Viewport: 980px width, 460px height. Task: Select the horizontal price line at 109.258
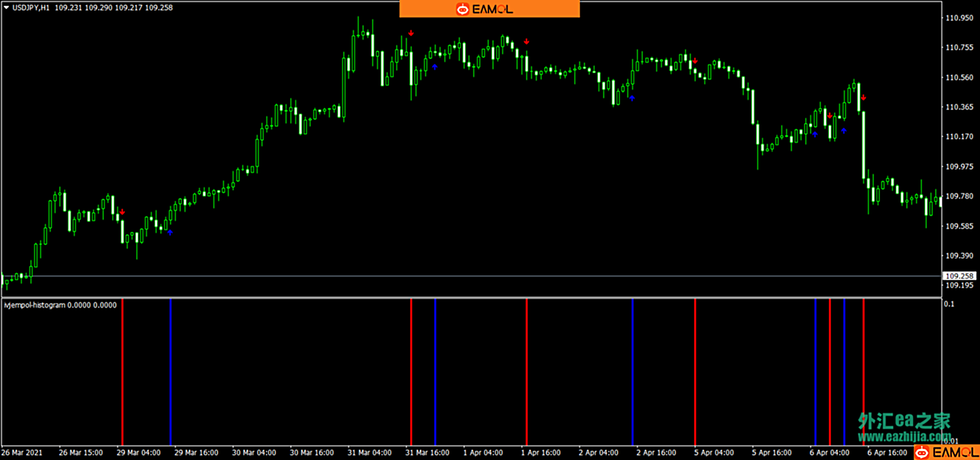pos(471,276)
